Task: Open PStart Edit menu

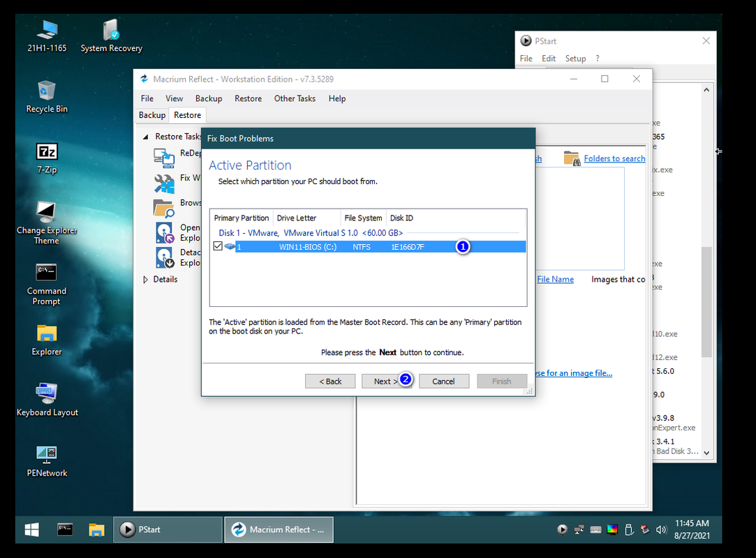Action: (x=549, y=59)
